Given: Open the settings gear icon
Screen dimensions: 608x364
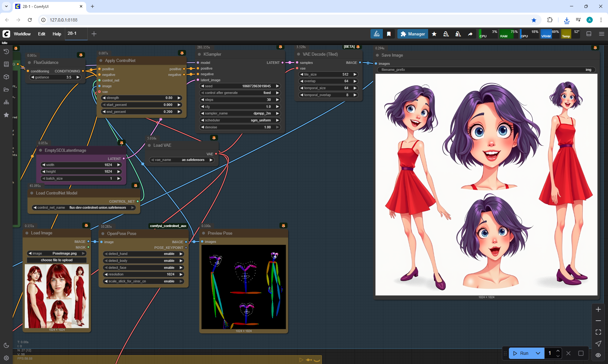Looking at the screenshot, I should click(6, 358).
